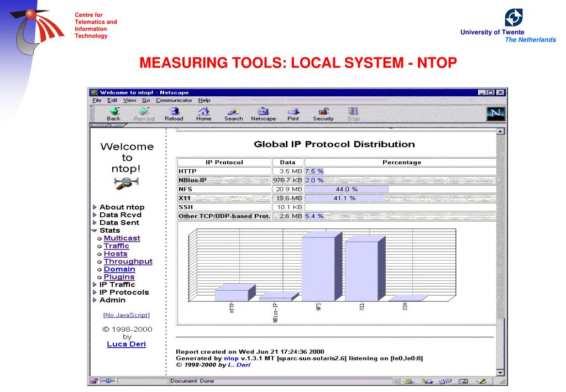Screen dimensions: 566x392
Task: Open Address Book icon in status bar
Action: (x=463, y=381)
